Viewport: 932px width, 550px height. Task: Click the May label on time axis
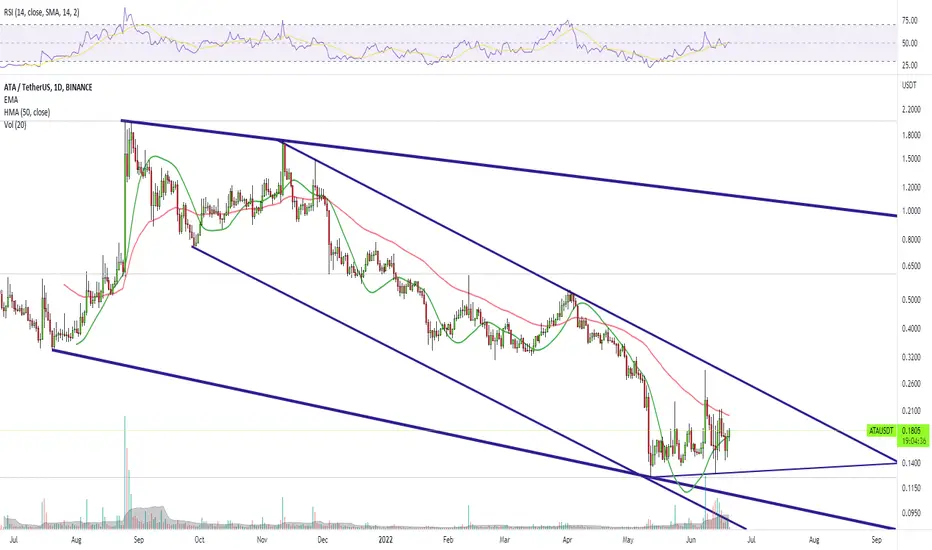tap(628, 540)
